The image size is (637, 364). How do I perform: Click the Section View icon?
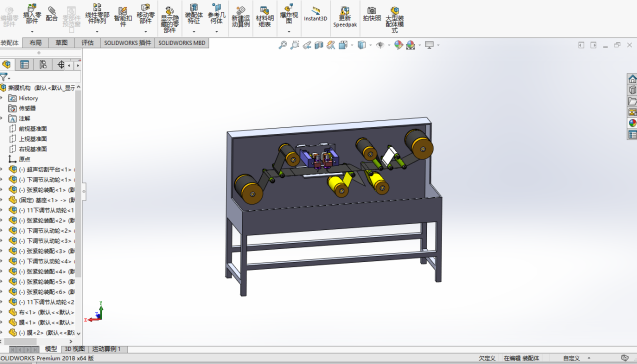(319, 45)
